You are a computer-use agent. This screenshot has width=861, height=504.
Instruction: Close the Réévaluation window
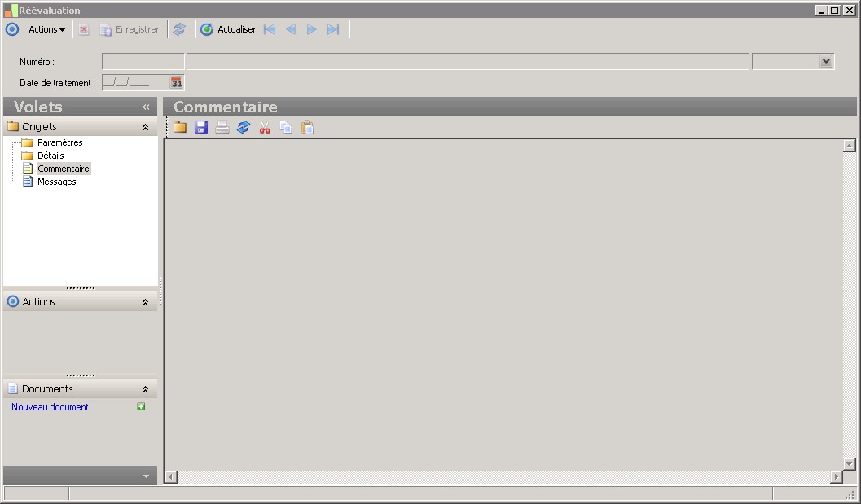(849, 11)
